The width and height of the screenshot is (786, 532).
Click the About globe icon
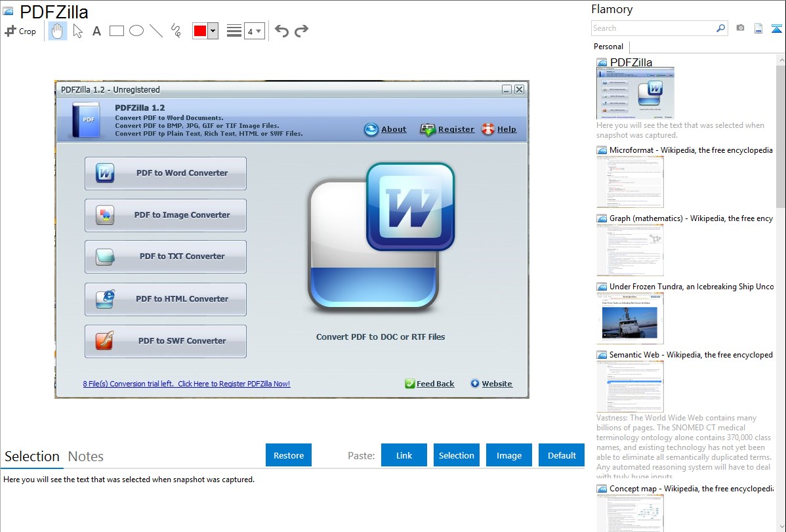click(371, 129)
